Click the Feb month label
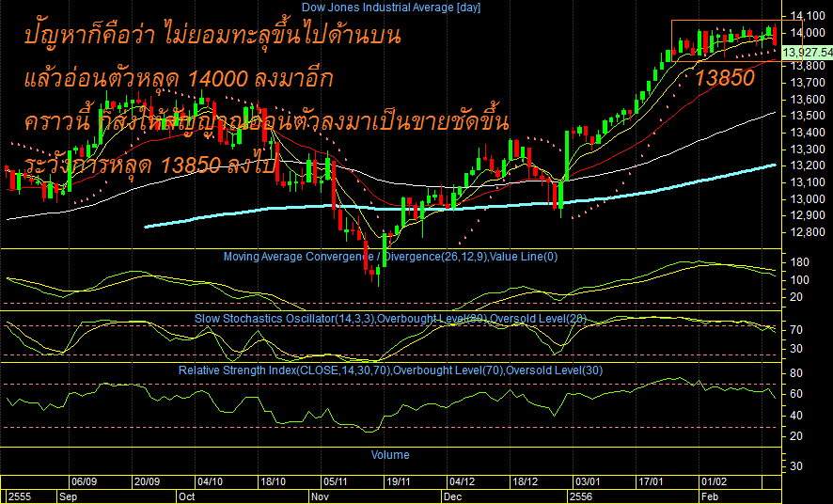 (710, 497)
